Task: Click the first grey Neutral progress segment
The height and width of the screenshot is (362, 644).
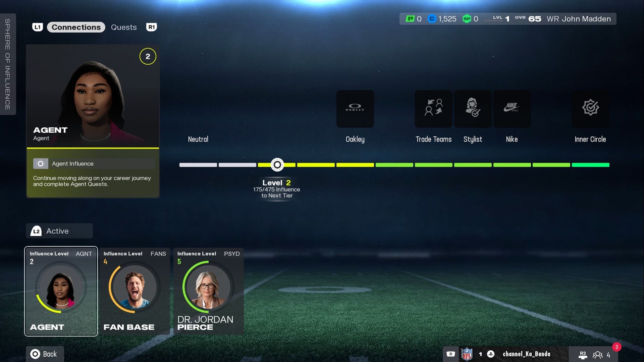Action: [198, 165]
